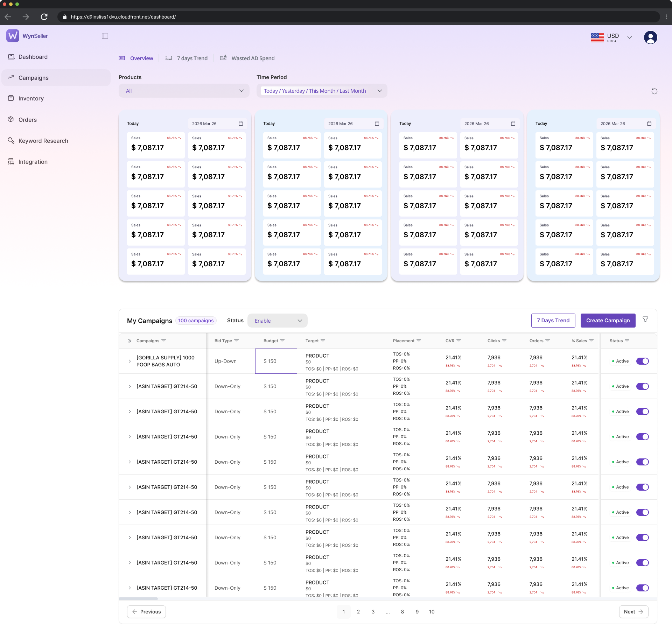Switch to the Overview tab
Image resolution: width=672 pixels, height=639 pixels.
tap(136, 58)
